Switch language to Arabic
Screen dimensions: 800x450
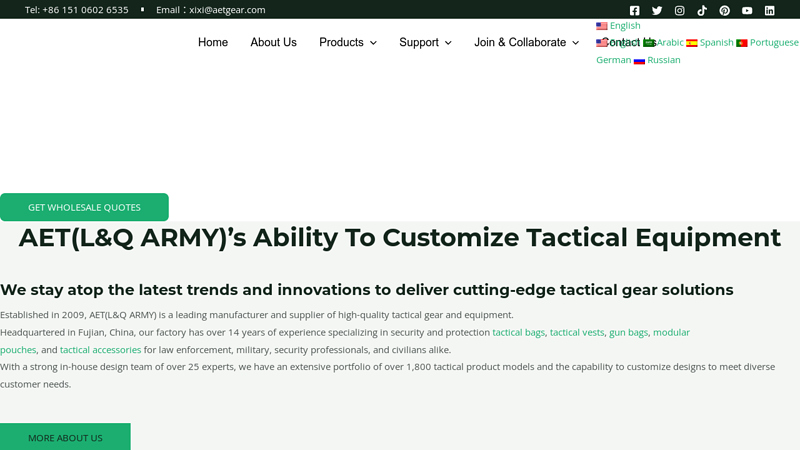click(x=670, y=42)
